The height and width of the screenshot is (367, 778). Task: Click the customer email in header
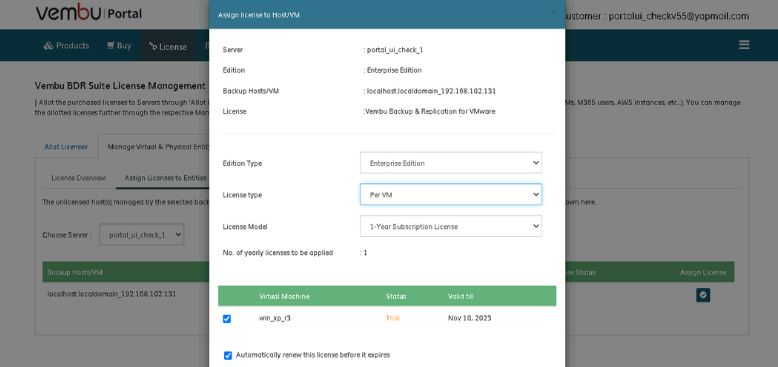click(678, 16)
